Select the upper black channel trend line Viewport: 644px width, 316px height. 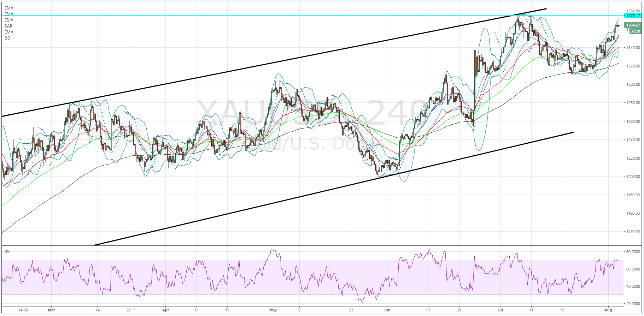274,62
